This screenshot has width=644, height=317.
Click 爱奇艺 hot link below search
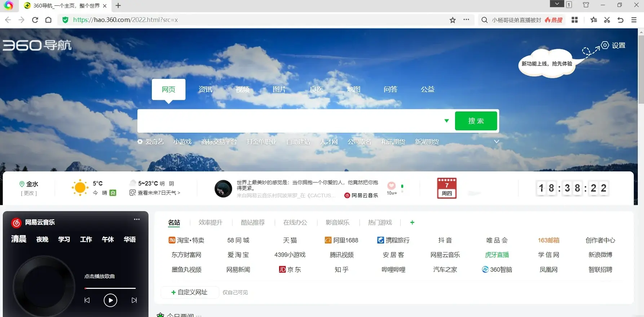(155, 141)
